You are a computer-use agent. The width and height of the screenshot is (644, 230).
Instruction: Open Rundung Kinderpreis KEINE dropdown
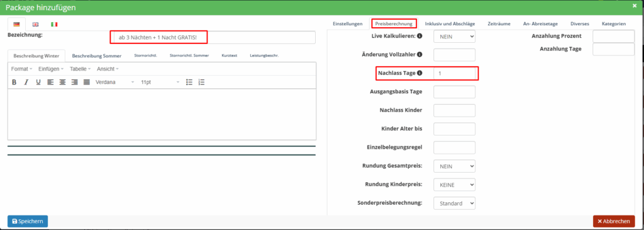coord(454,185)
